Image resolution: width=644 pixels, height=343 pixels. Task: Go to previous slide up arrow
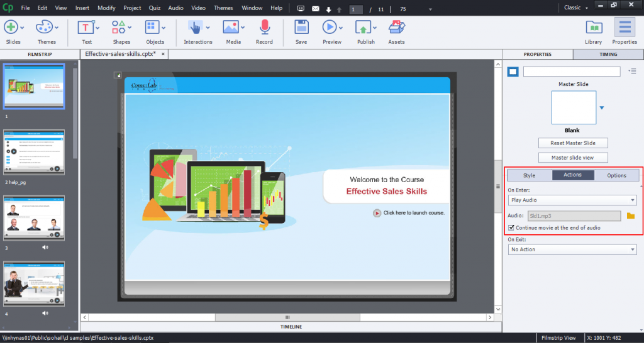click(x=339, y=9)
